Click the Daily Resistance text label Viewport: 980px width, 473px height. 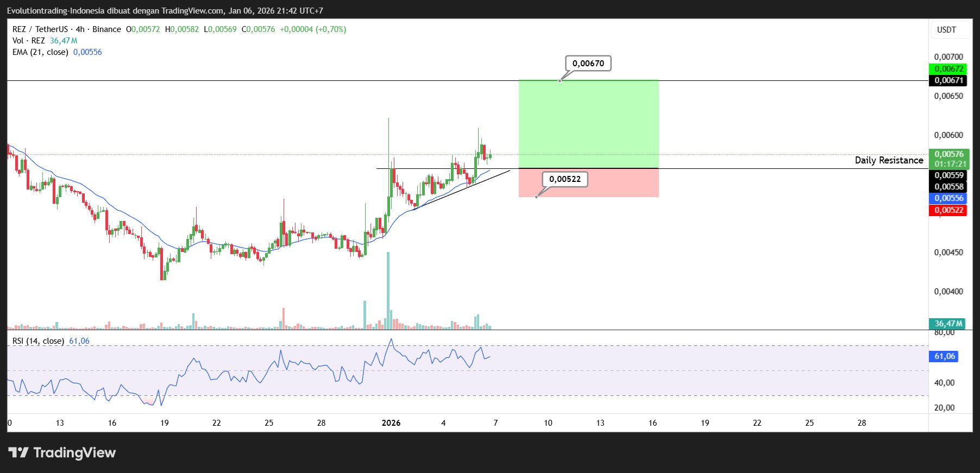coord(889,160)
